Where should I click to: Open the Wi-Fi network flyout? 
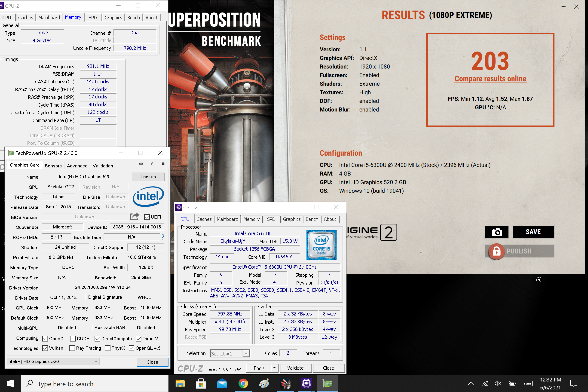click(x=485, y=383)
